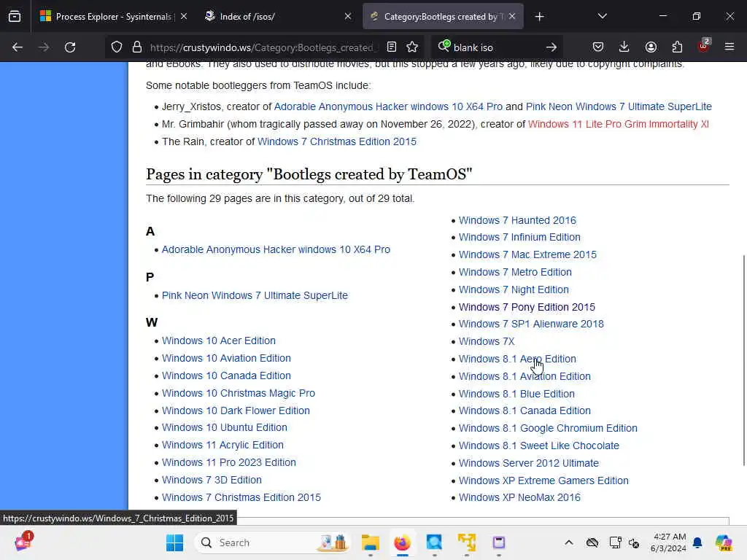Open Windows 7 Night Edition page
Image resolution: width=747 pixels, height=560 pixels.
pyautogui.click(x=514, y=289)
